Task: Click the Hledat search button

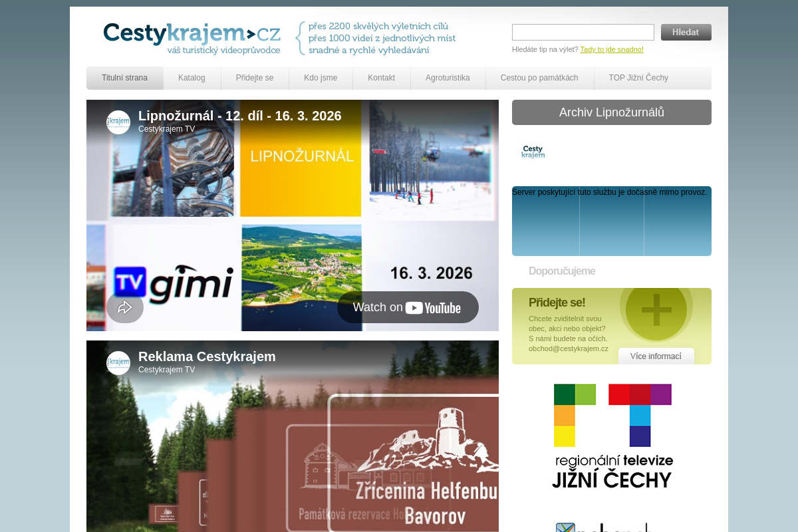Action: 686,32
